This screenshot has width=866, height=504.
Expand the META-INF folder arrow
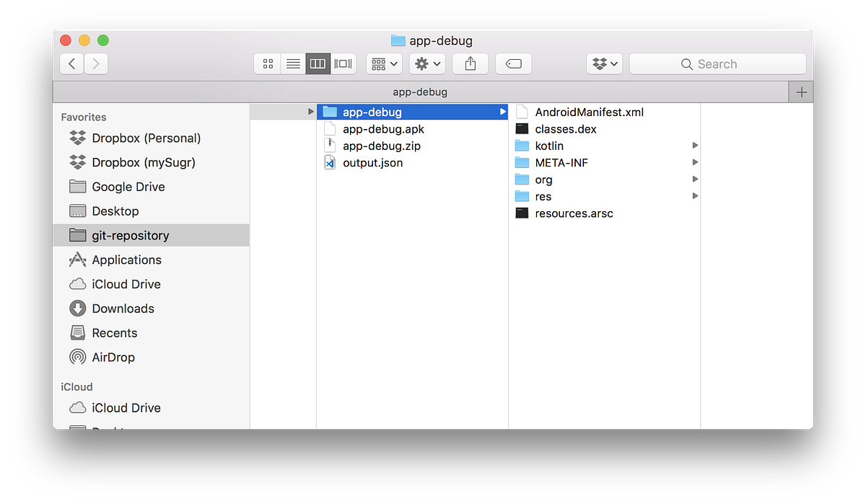tap(695, 162)
